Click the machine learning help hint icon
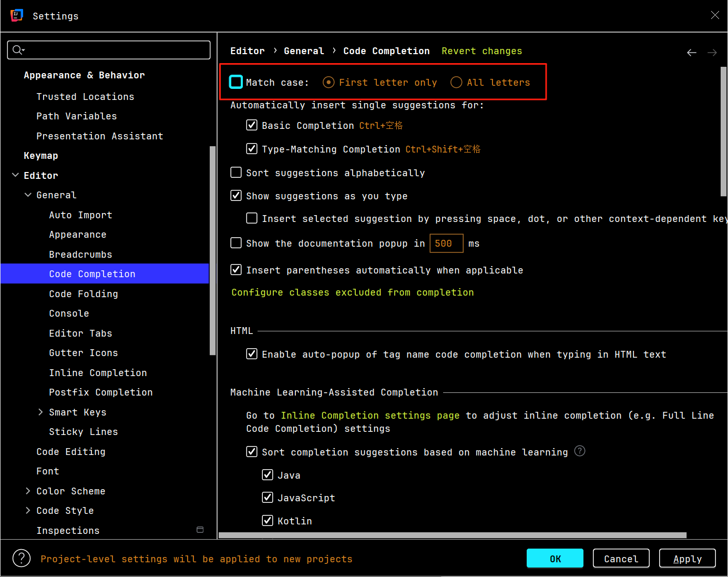 [x=580, y=451]
